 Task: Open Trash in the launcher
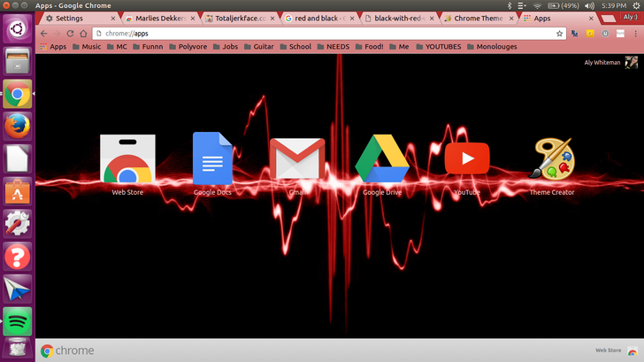18,350
